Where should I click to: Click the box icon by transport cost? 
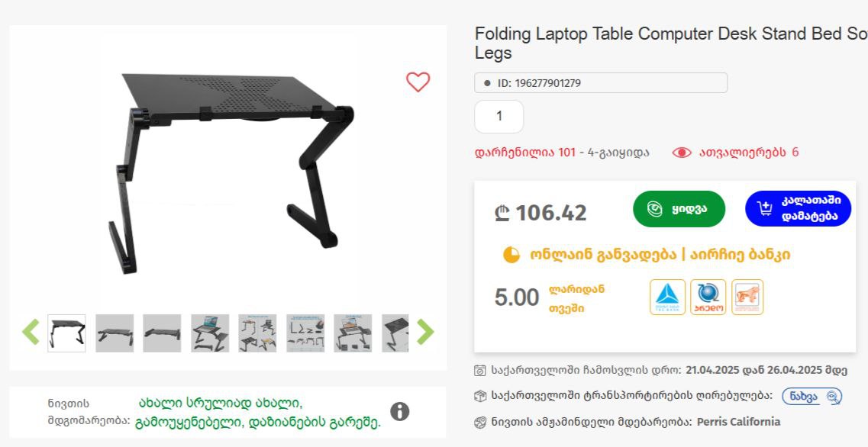coord(480,396)
